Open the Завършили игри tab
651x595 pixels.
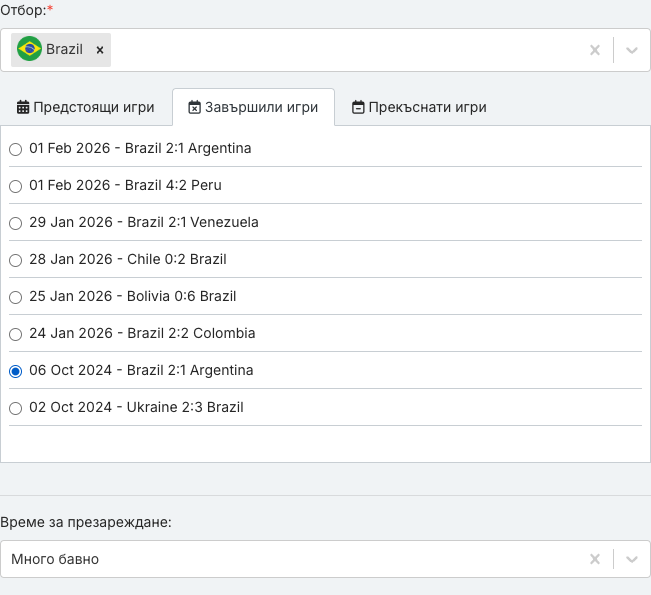(253, 107)
